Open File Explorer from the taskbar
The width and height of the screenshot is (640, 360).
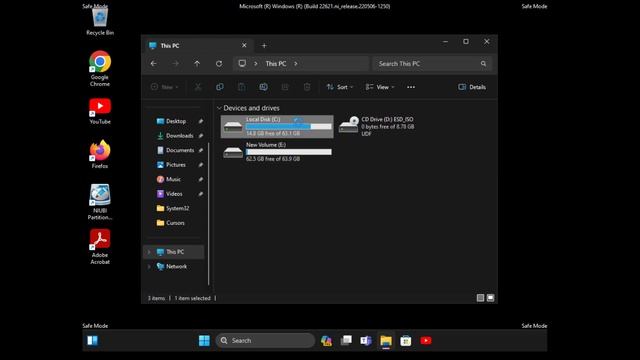click(x=386, y=340)
